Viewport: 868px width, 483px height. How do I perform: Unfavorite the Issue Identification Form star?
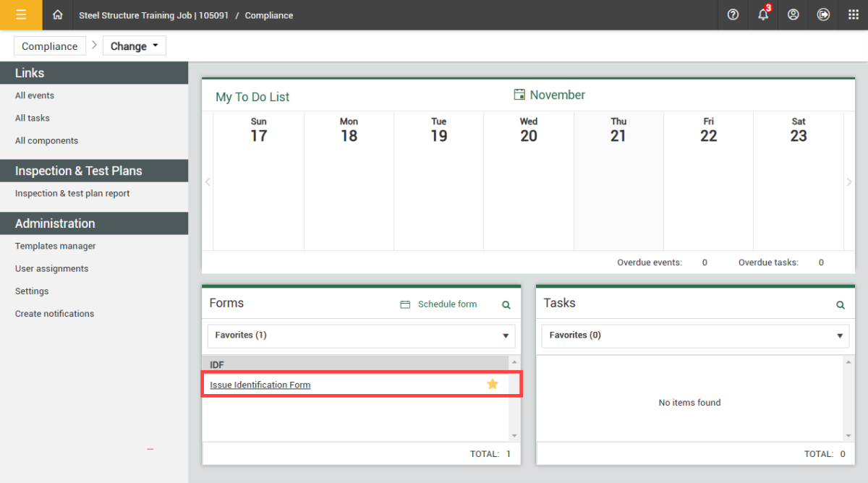tap(493, 384)
